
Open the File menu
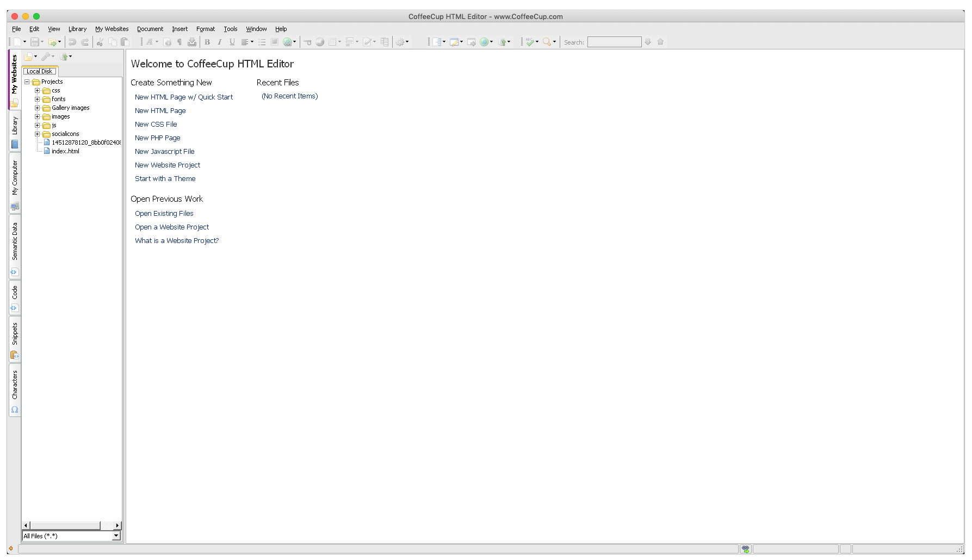point(16,29)
